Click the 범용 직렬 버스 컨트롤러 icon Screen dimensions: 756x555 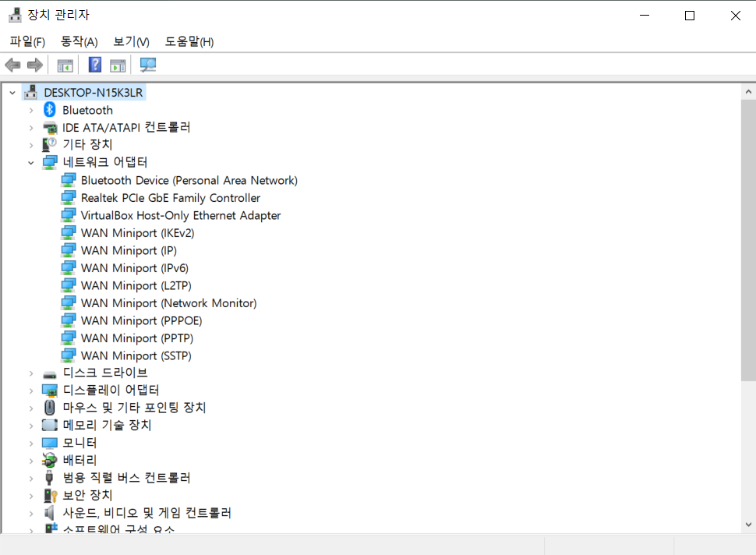[x=49, y=477]
